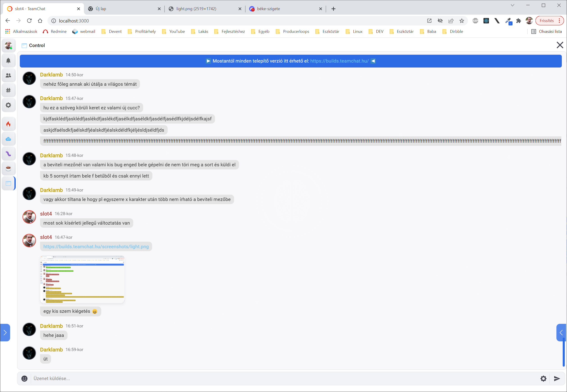Viewport: 567px width, 392px height.
Task: Select the flame channel icon in sidebar
Action: click(8, 124)
